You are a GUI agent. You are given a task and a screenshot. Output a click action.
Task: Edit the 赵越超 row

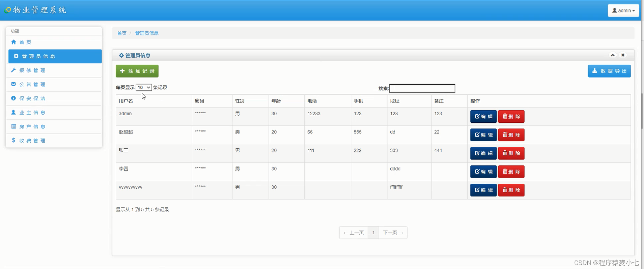pos(483,135)
